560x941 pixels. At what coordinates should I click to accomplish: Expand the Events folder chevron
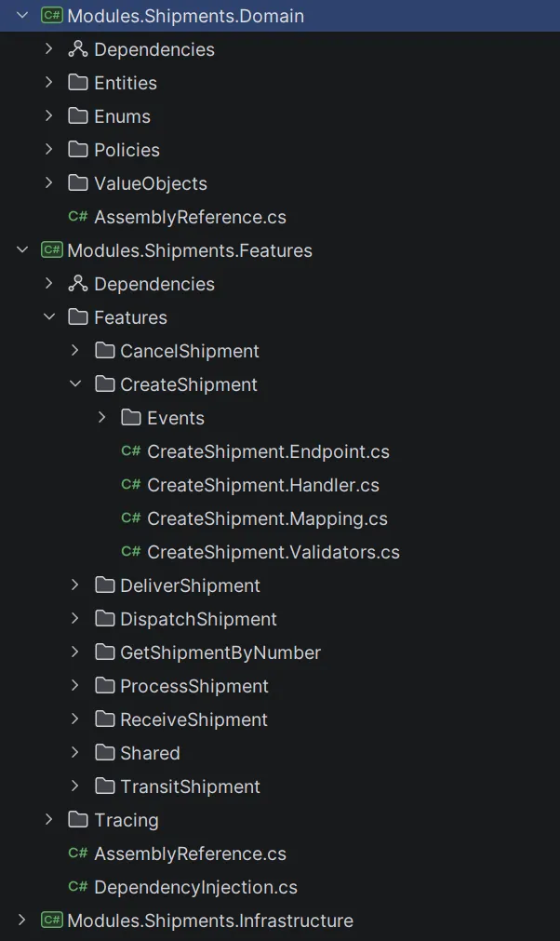[101, 418]
